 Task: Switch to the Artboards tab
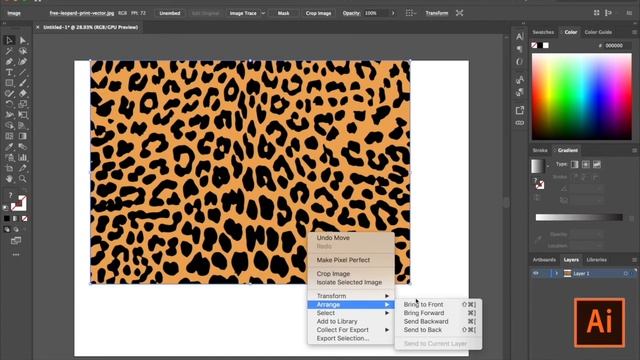(544, 260)
